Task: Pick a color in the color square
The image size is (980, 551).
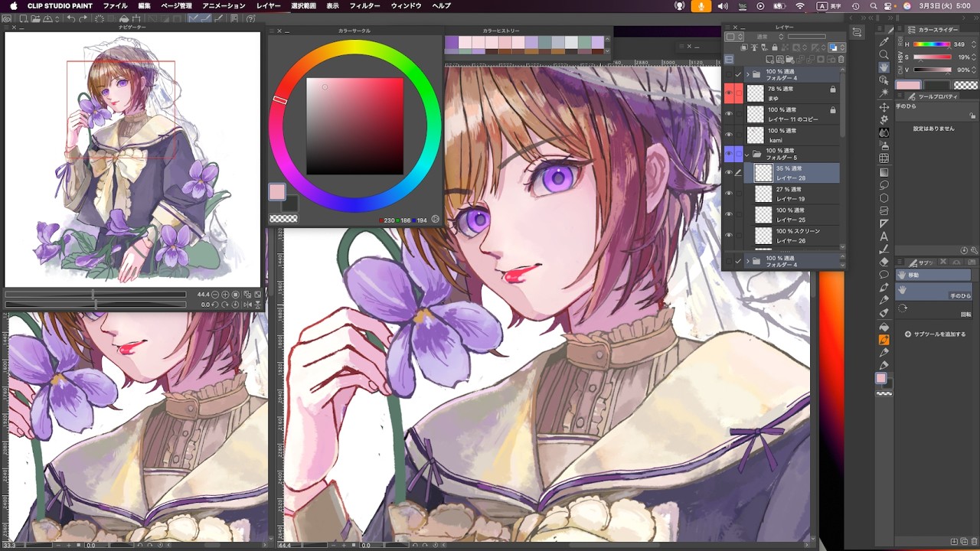Action: [354, 126]
